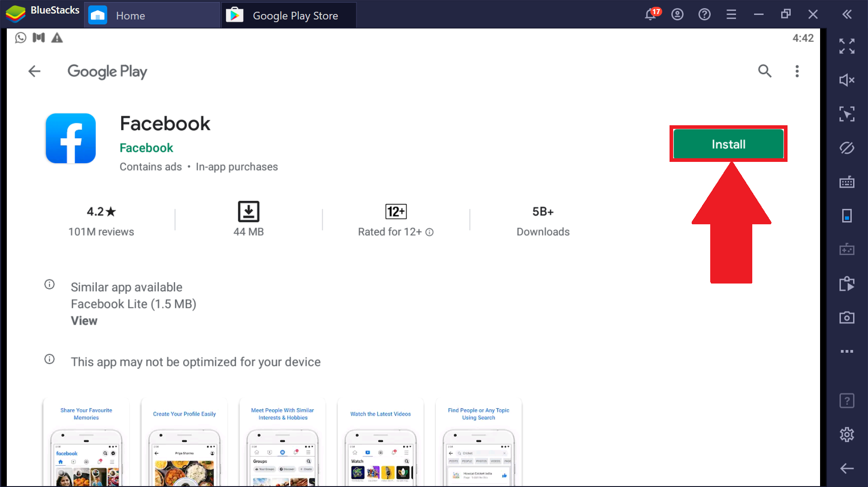This screenshot has height=487, width=868.
Task: Toggle fullscreen mode in sidebar
Action: click(847, 46)
